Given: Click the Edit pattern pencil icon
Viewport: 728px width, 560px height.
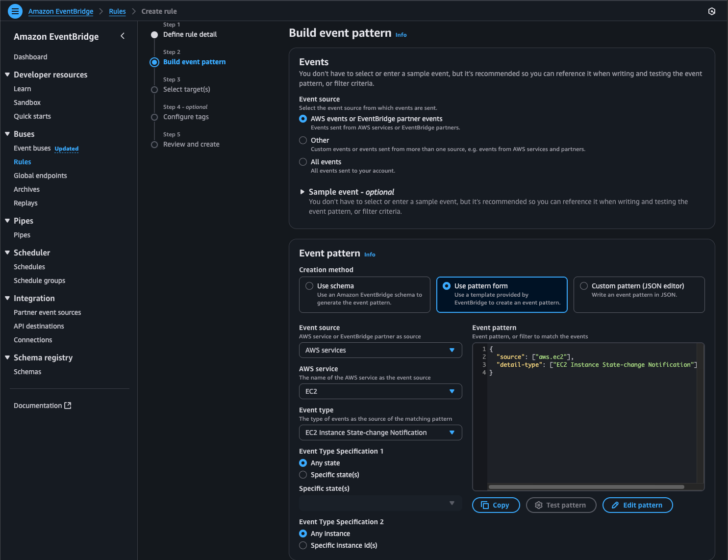Looking at the screenshot, I should pyautogui.click(x=615, y=505).
